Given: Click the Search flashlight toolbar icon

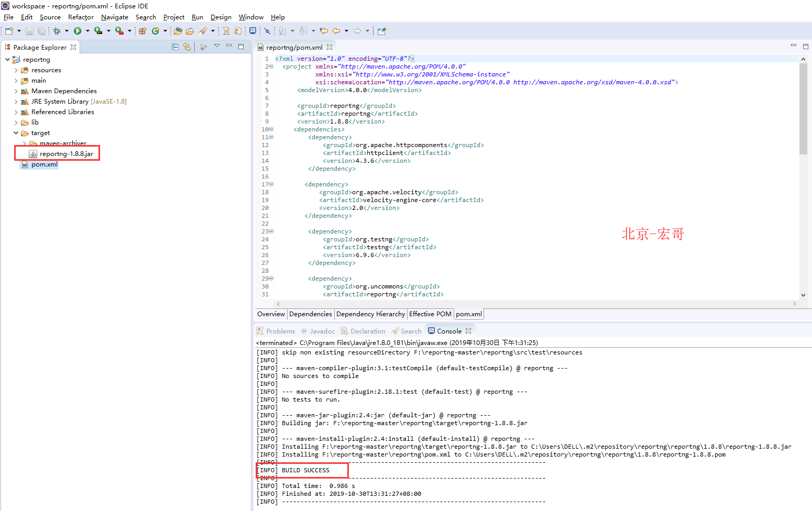Looking at the screenshot, I should pyautogui.click(x=203, y=31).
